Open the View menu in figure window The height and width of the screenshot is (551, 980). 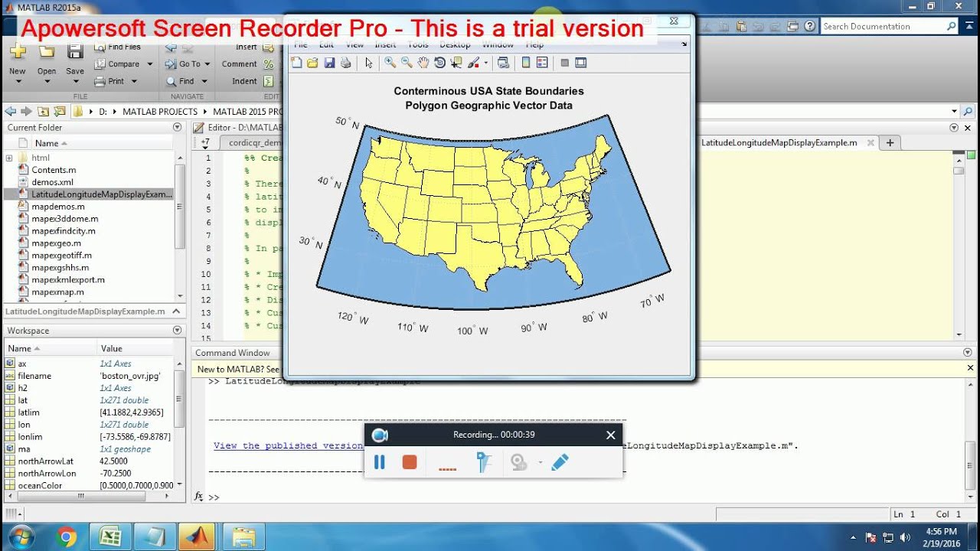pyautogui.click(x=354, y=45)
